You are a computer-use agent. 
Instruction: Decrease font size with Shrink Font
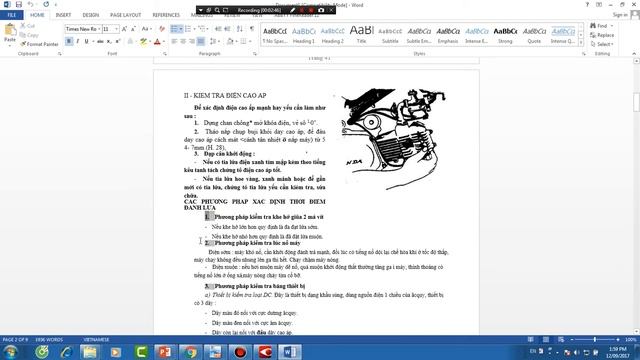133,29
